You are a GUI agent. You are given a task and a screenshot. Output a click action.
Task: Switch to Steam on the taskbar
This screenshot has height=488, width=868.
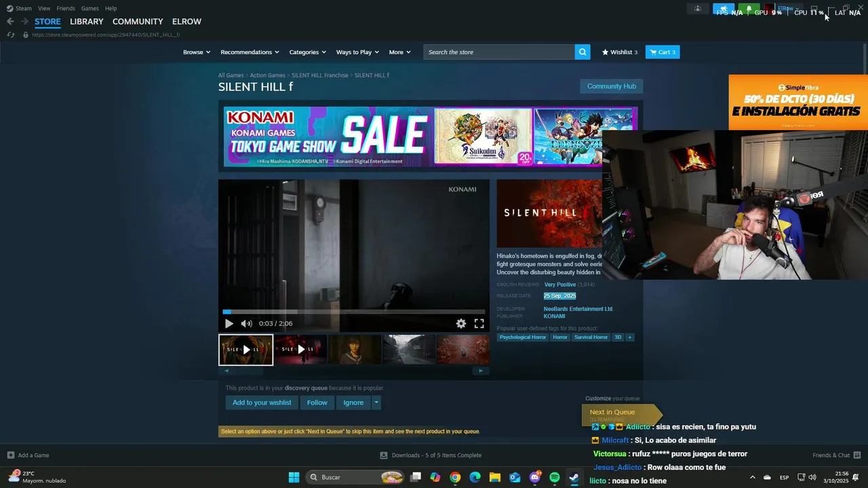pyautogui.click(x=574, y=477)
